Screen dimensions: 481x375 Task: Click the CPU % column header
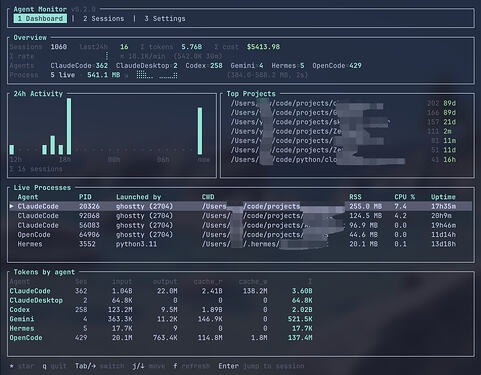point(405,197)
